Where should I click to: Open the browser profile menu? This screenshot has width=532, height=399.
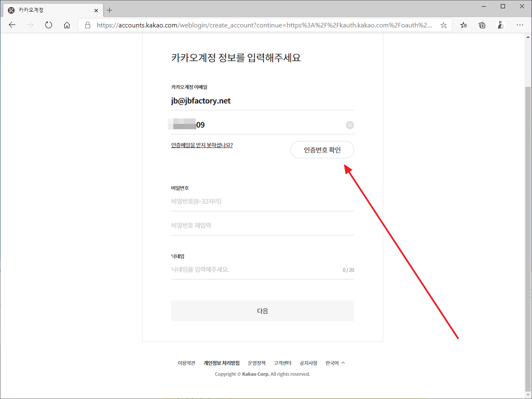[x=501, y=25]
